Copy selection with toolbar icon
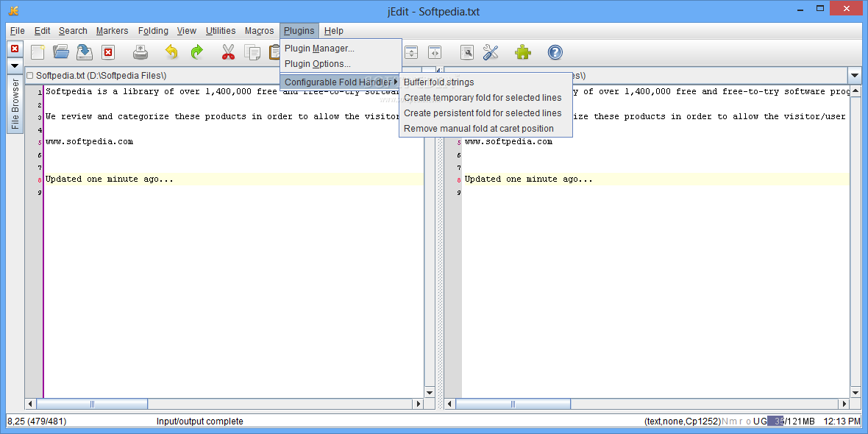 (253, 52)
